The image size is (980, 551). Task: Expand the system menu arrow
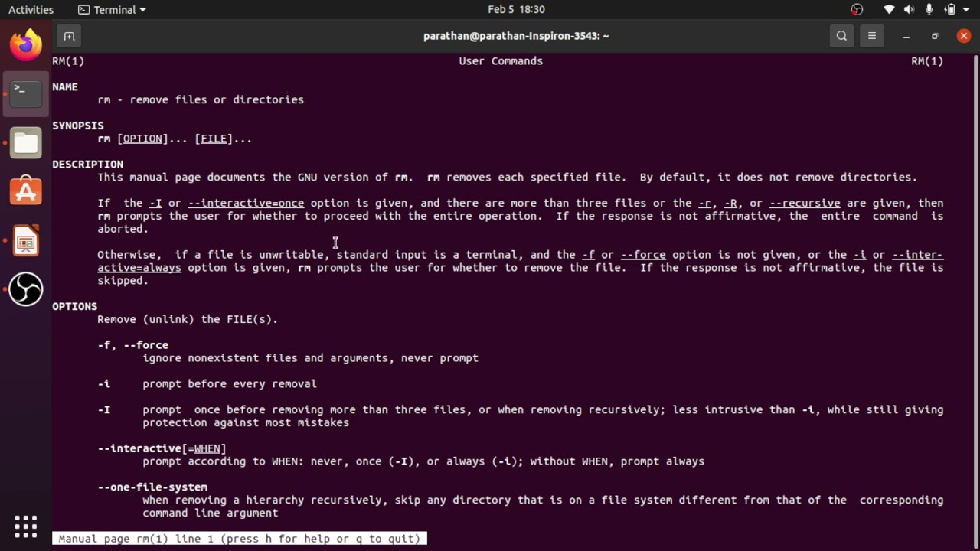click(966, 10)
